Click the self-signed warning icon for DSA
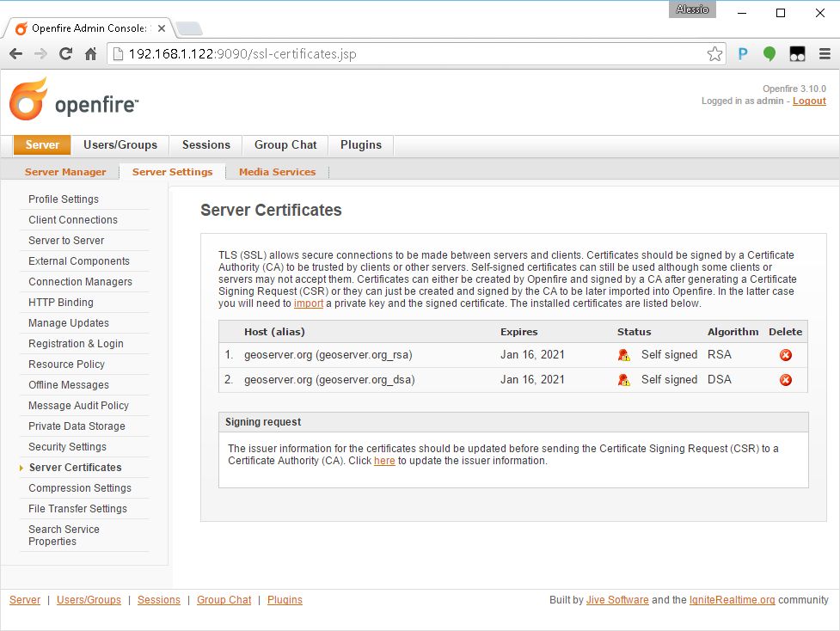Viewport: 840px width, 631px height. 623,380
